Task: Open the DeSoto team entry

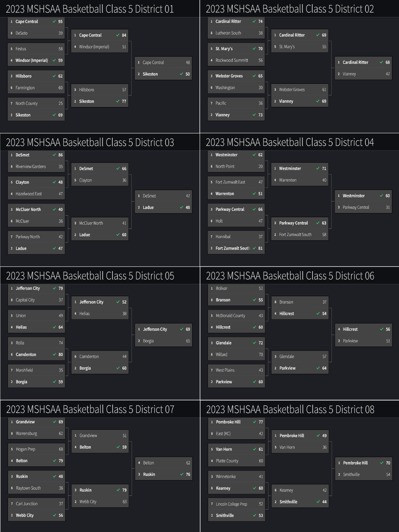Action: [22, 33]
